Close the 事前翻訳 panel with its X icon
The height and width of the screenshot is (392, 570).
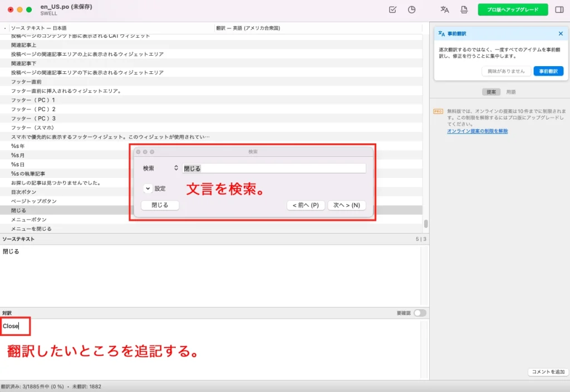tap(561, 33)
